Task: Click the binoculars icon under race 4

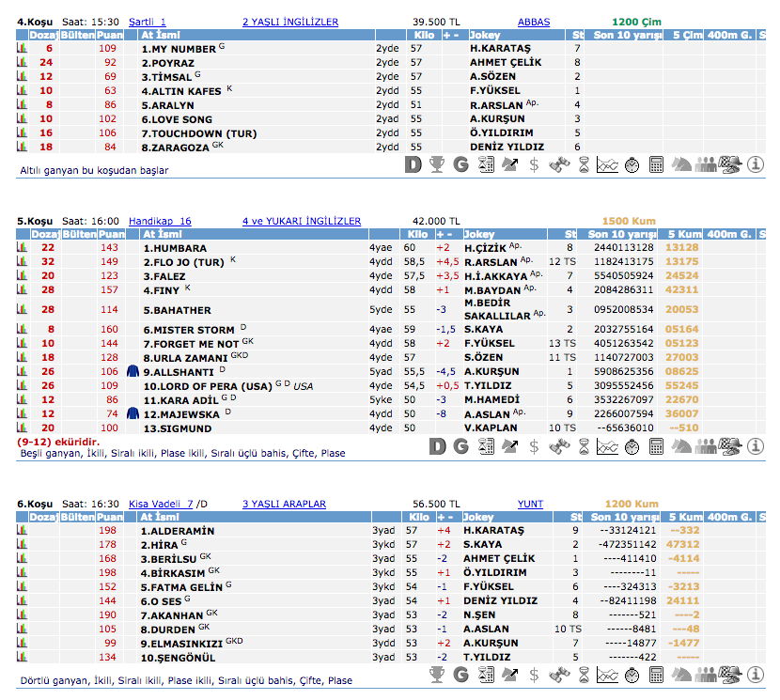Action: click(559, 164)
